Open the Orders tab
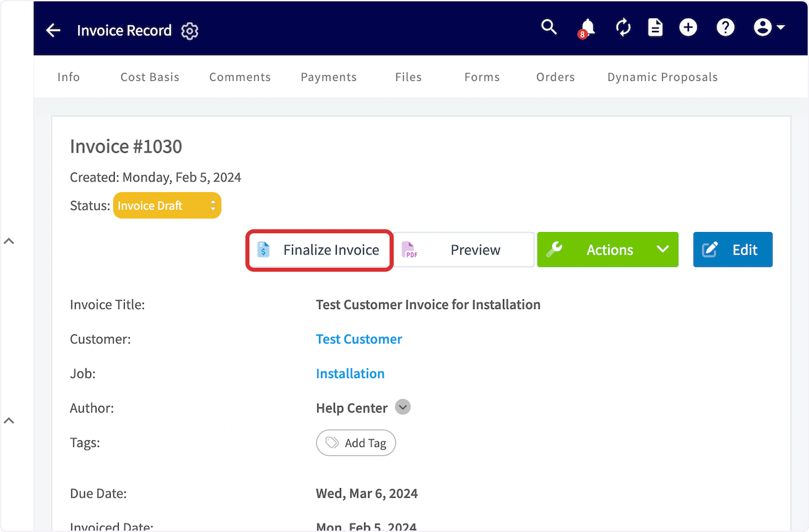Image resolution: width=809 pixels, height=532 pixels. point(556,77)
